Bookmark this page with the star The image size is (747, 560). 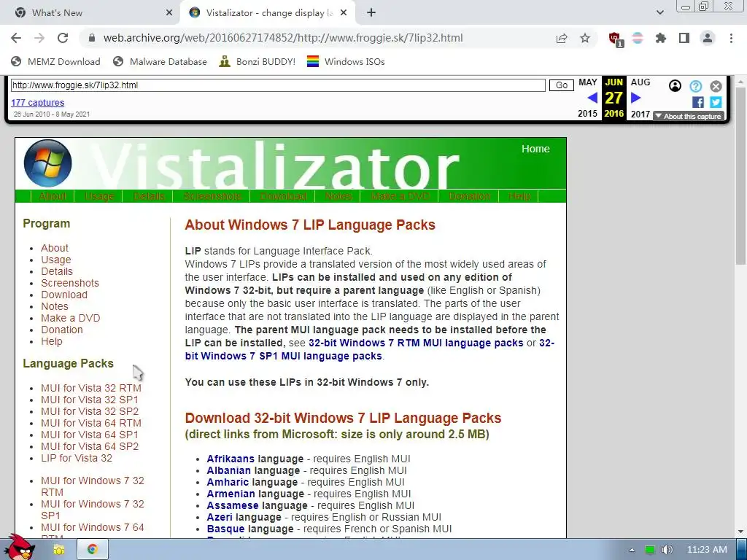[x=585, y=38]
